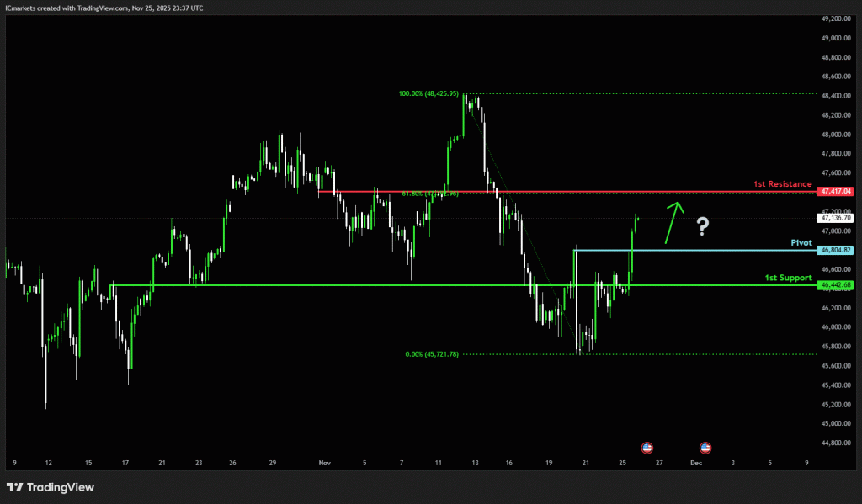
Task: Click the Nov label on the time axis
Action: [324, 463]
